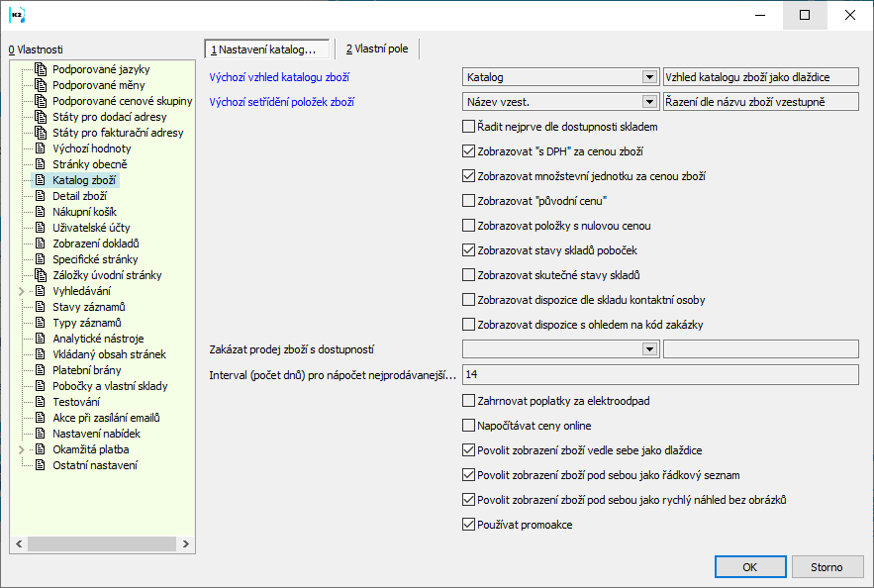The image size is (874, 588).
Task: Select the Nákupní košík page icon
Action: (x=41, y=211)
